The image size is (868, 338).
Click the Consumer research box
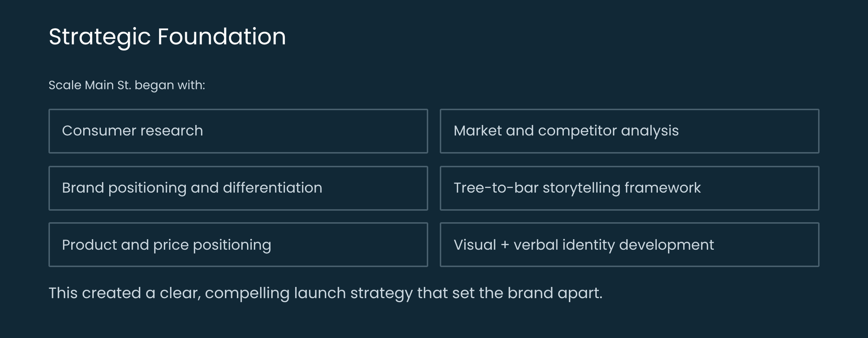pyautogui.click(x=238, y=131)
